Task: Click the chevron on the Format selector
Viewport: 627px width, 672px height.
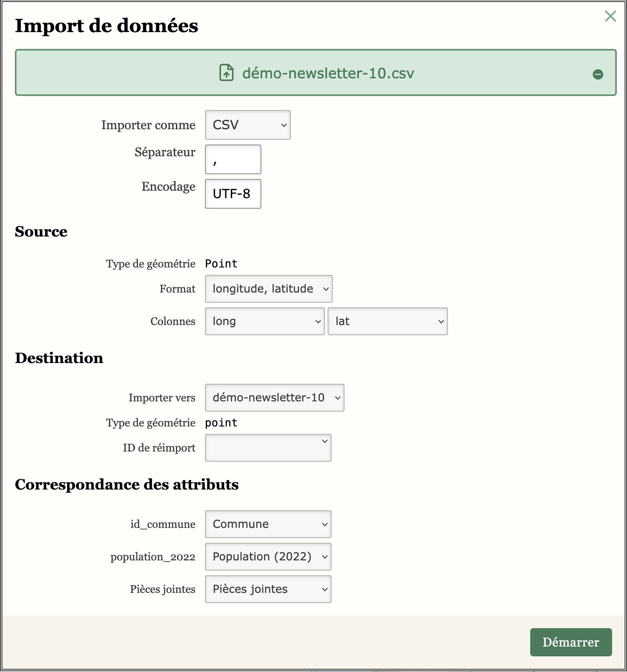Action: 326,289
